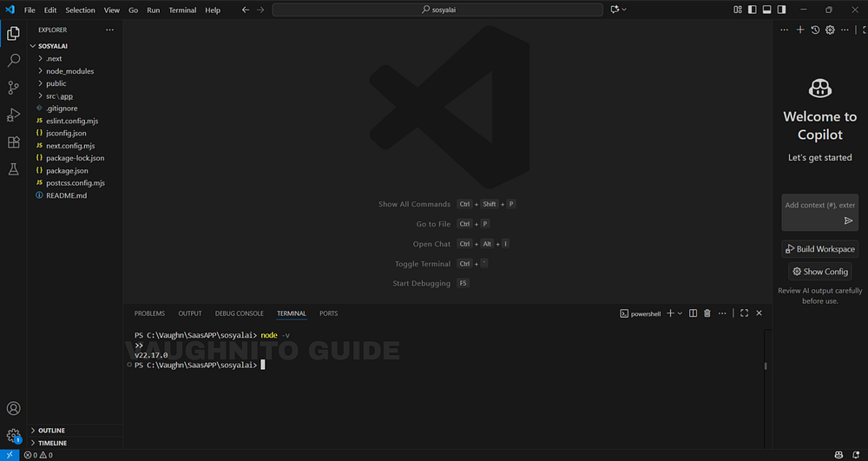Switch to the PROBLEMS tab
Viewport: 868px width, 461px height.
(149, 313)
